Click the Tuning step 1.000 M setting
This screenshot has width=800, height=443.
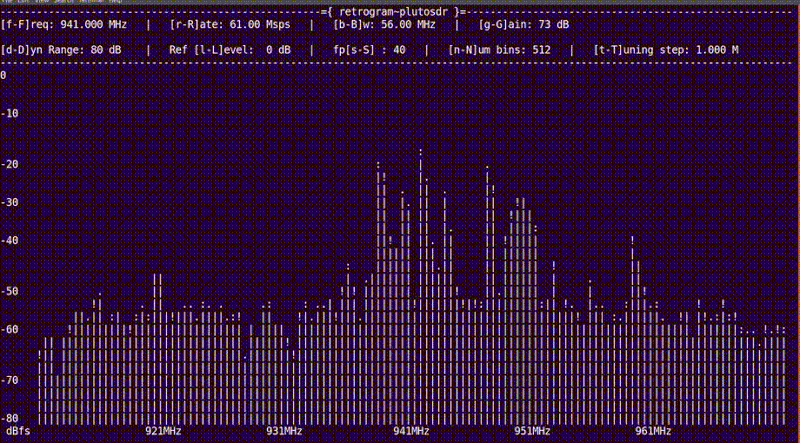point(666,48)
